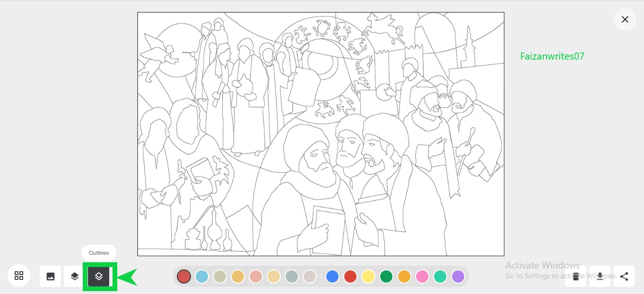The image size is (644, 294).
Task: Pick the dark green swatch
Action: pos(386,276)
